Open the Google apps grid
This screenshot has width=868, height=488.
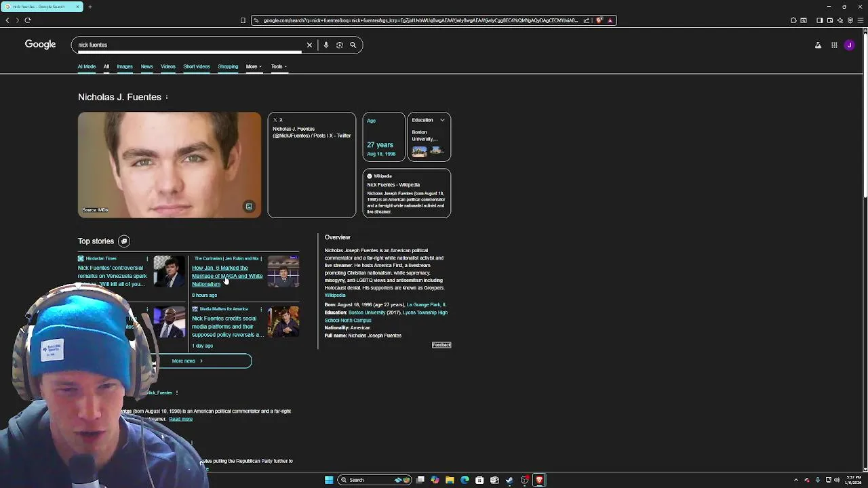[834, 45]
